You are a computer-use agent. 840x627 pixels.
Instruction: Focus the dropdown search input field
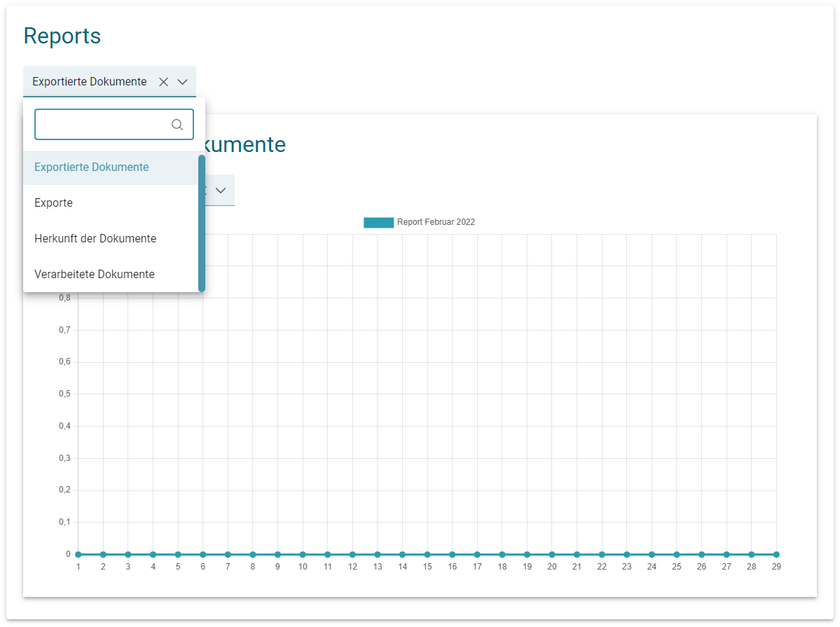click(102, 125)
